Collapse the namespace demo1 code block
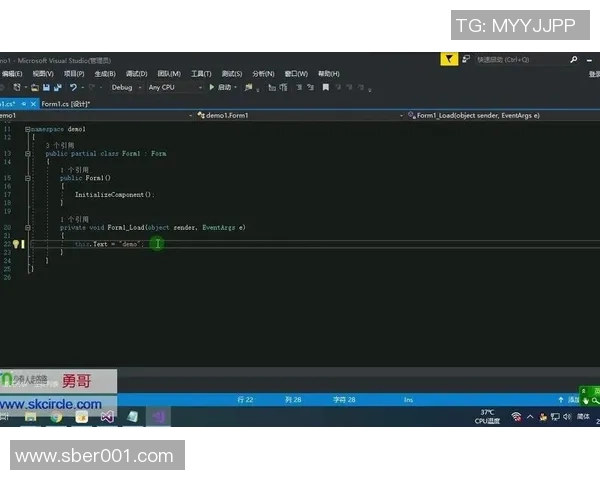Image resolution: width=600 pixels, height=480 pixels. pos(28,130)
